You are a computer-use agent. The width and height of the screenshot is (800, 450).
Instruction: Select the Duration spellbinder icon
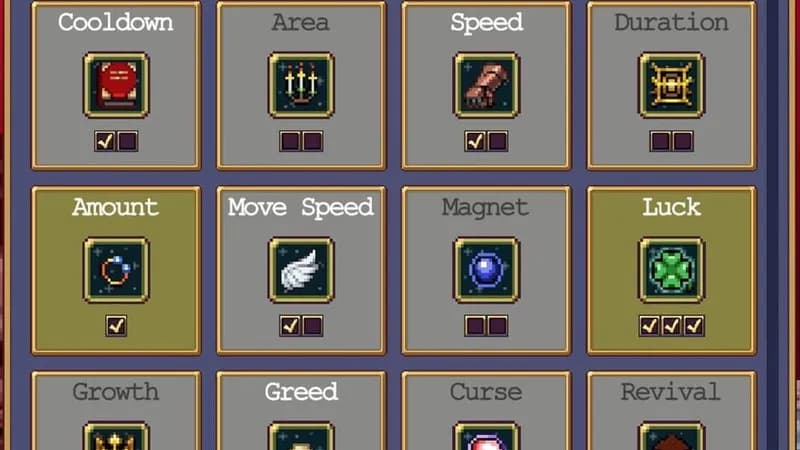pyautogui.click(x=671, y=85)
